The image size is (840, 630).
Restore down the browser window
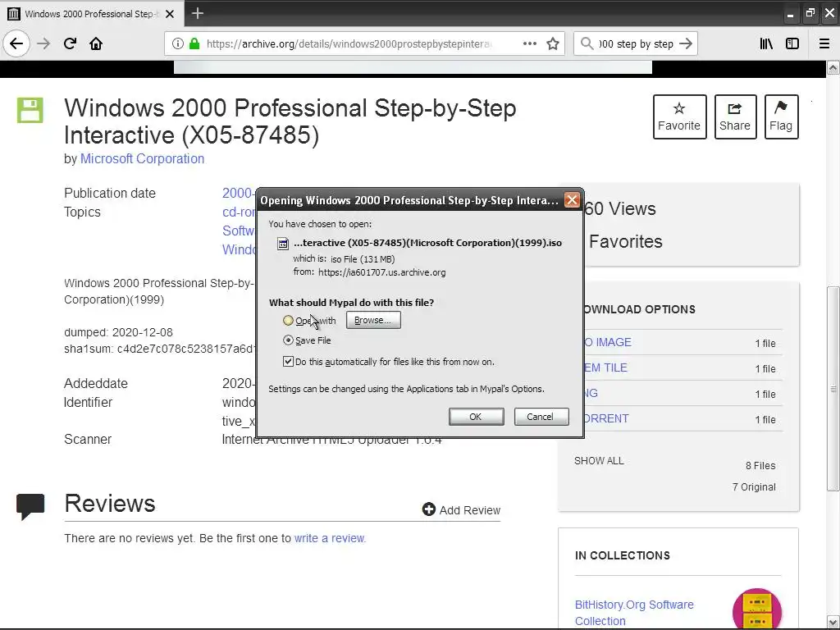pos(810,13)
